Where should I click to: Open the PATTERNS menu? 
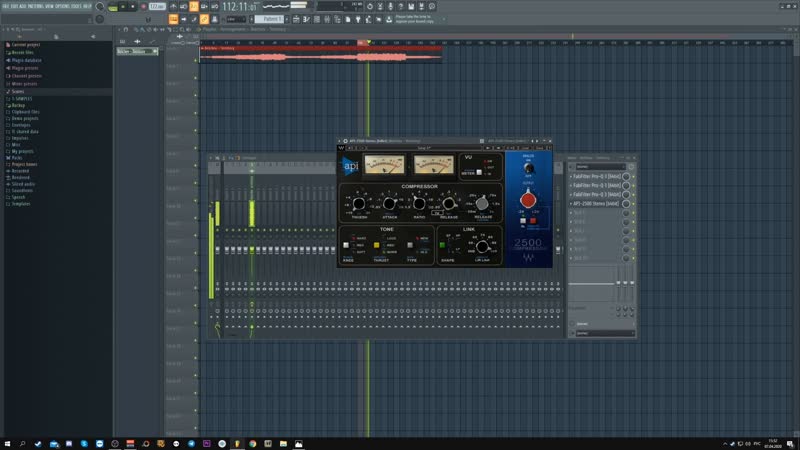36,6
